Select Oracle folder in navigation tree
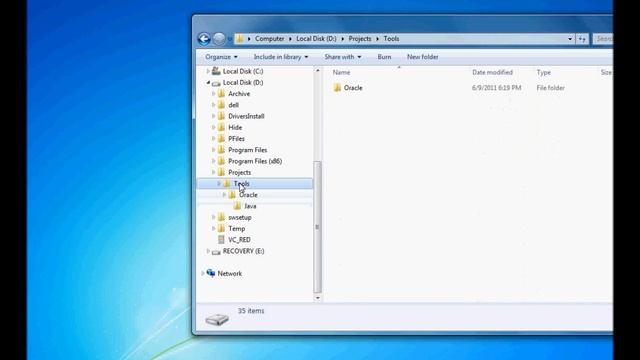 [x=248, y=195]
